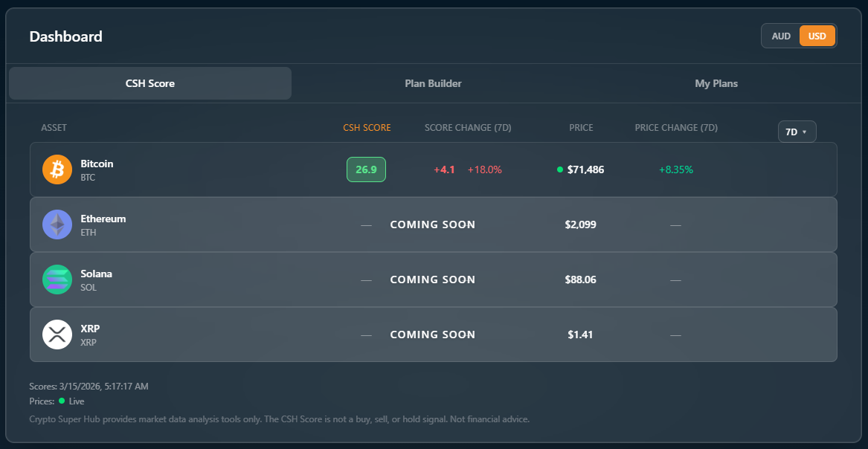The height and width of the screenshot is (449, 868).
Task: Click COMING SOON in the XRP row
Action: point(432,335)
